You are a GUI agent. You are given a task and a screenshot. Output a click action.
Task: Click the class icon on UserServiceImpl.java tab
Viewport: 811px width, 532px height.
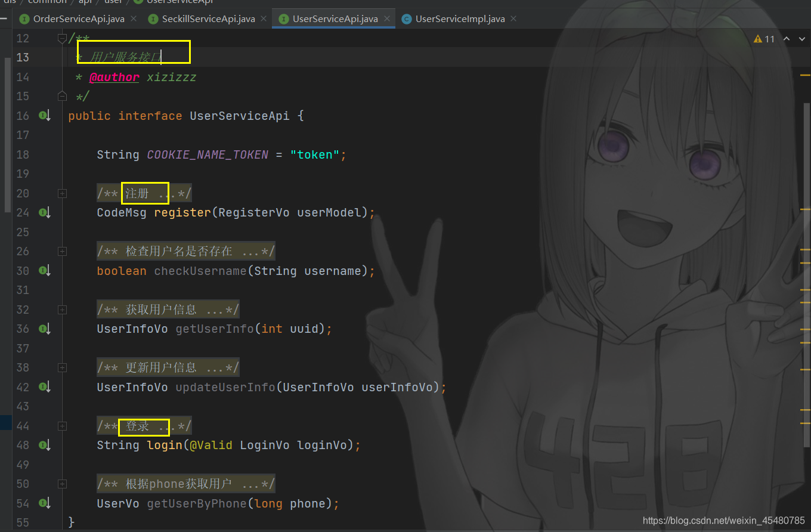click(x=407, y=19)
